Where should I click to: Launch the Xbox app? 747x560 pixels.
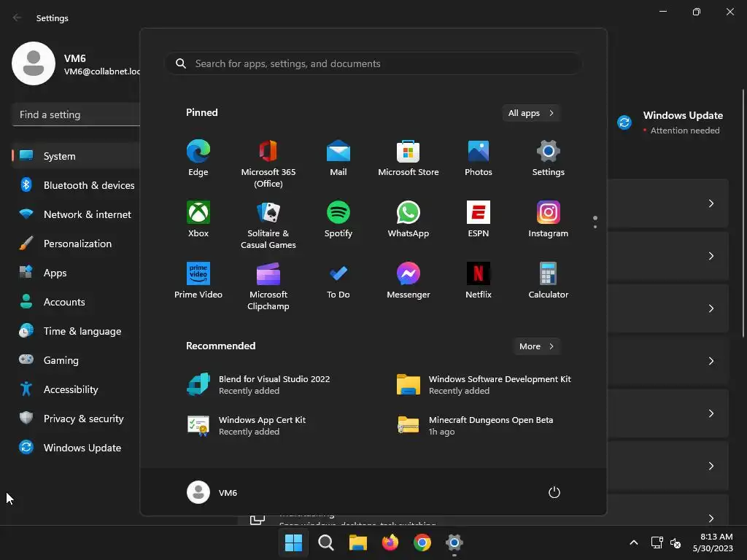pyautogui.click(x=198, y=220)
